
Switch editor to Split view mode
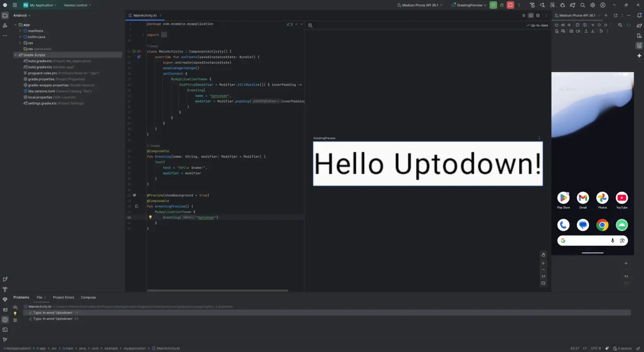(x=530, y=15)
